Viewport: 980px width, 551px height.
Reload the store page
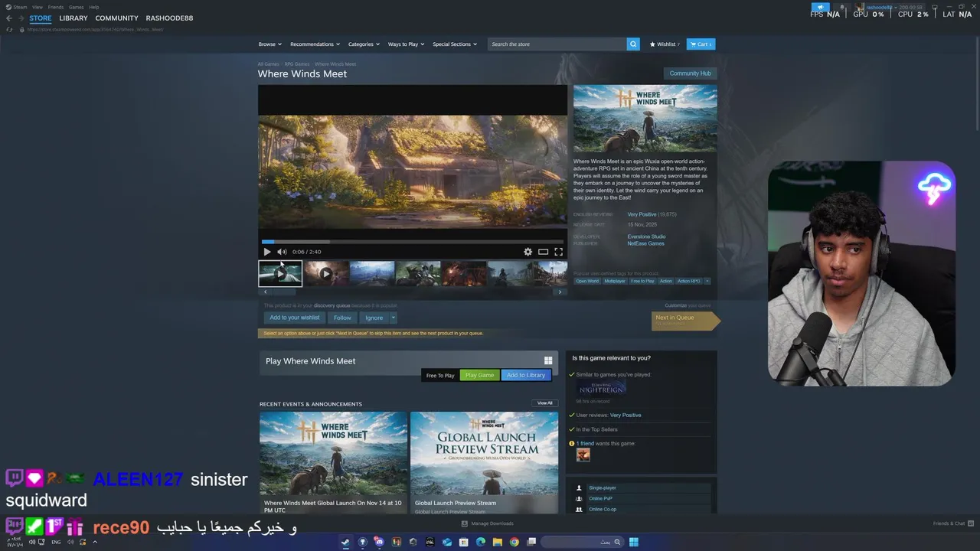9,30
